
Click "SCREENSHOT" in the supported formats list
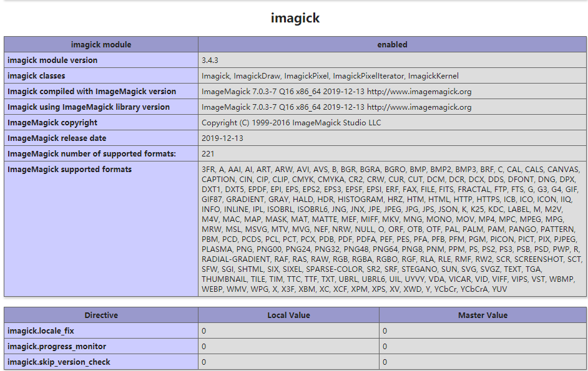pyautogui.click(x=539, y=259)
